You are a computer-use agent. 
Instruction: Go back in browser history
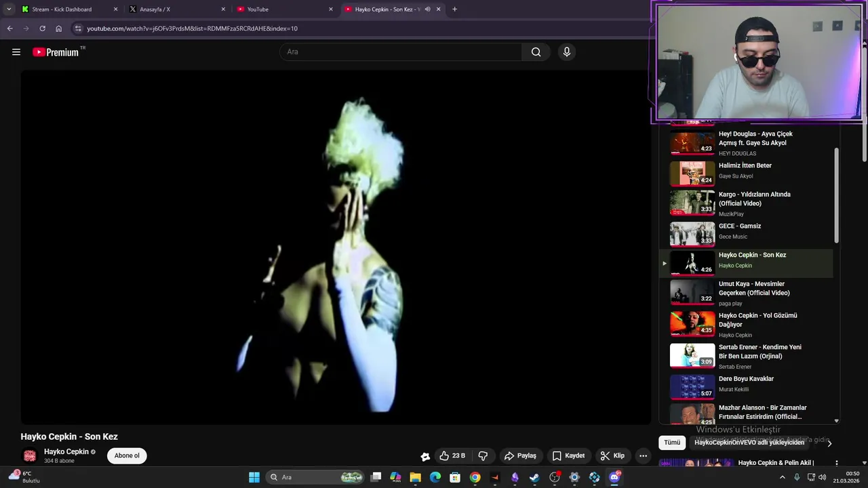9,28
